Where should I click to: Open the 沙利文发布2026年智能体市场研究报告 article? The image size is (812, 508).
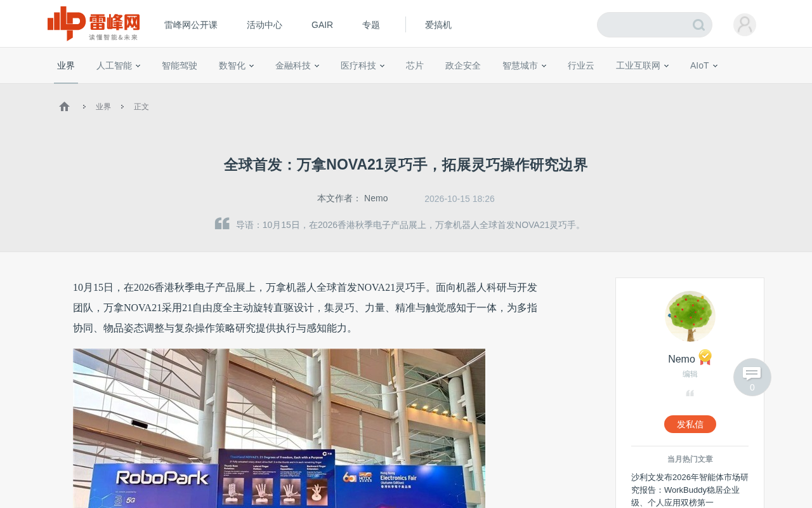(690, 490)
